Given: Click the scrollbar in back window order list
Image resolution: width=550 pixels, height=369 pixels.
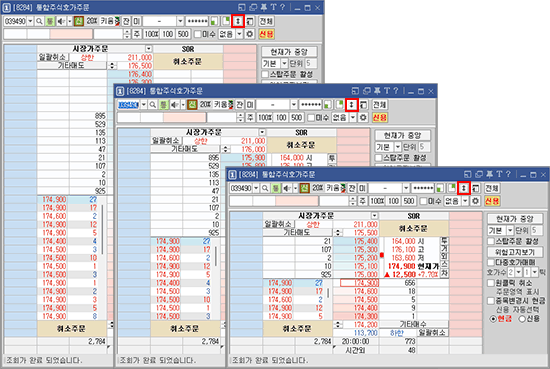Looking at the screenshot, I should (102, 230).
